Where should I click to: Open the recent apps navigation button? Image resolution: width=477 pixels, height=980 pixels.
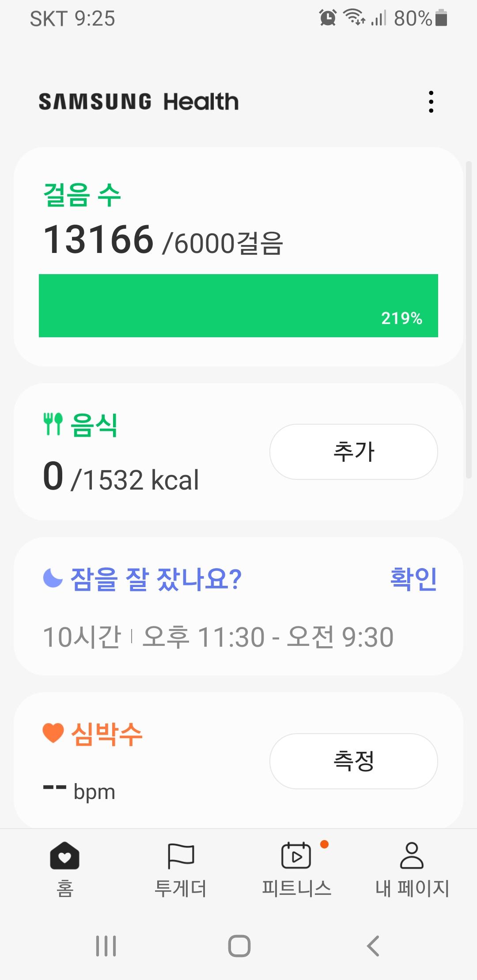point(106,946)
